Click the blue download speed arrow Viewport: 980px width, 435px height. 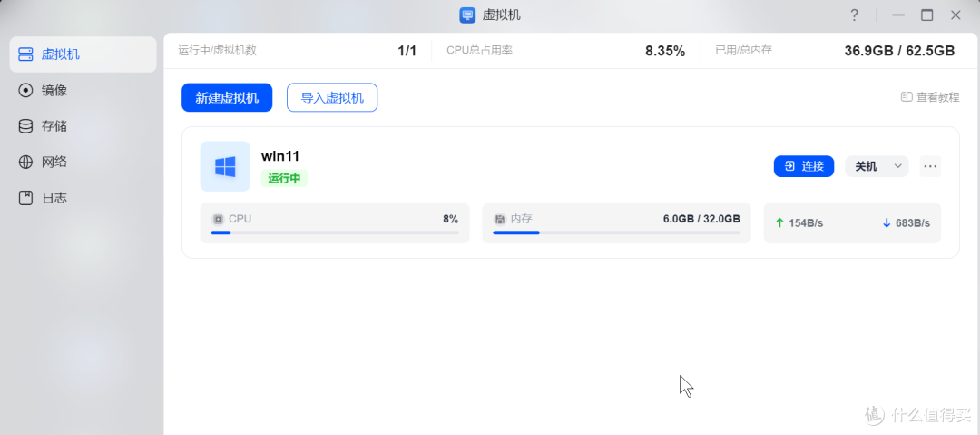click(x=887, y=222)
